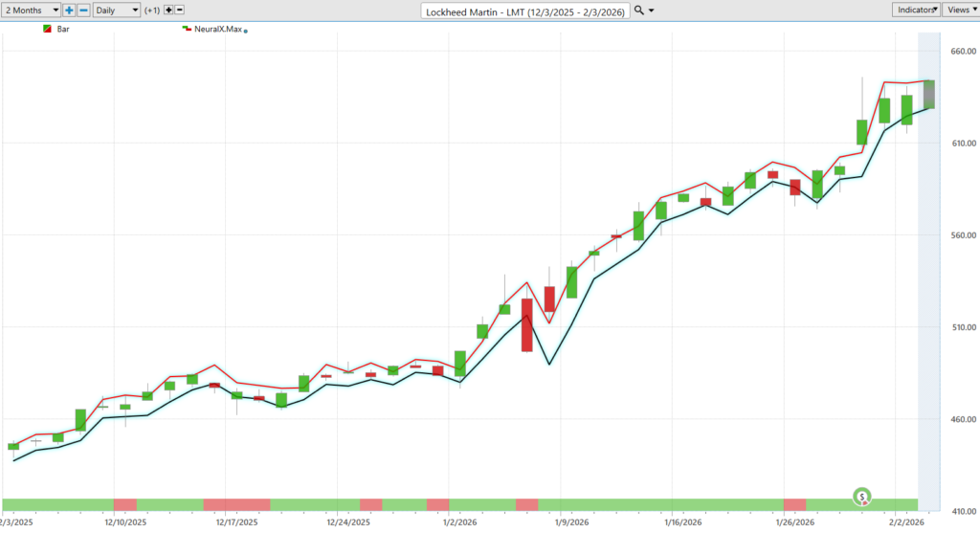Click the 560.00 price axis label
980x533 pixels.
(963, 235)
